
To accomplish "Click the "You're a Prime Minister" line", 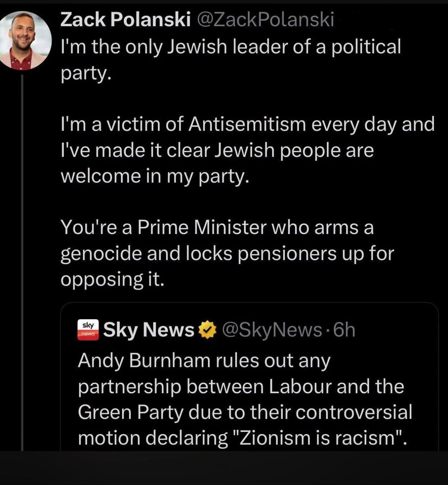I will point(217,228).
